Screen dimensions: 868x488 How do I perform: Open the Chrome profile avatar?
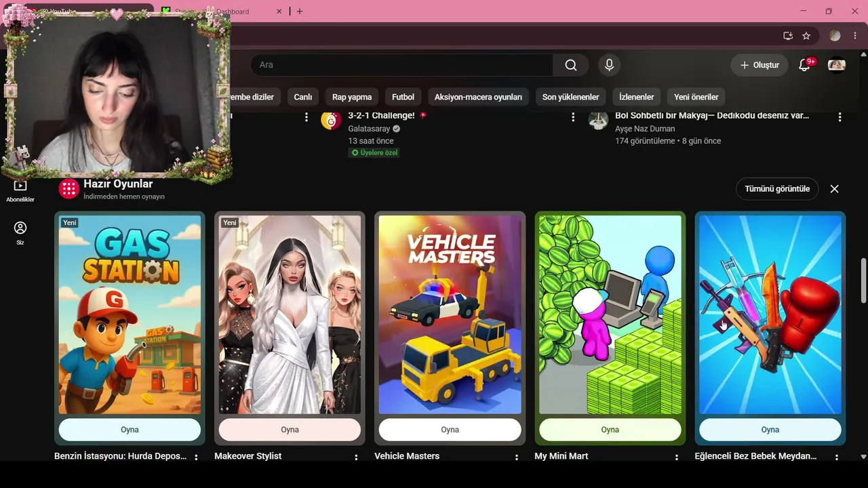tap(835, 36)
